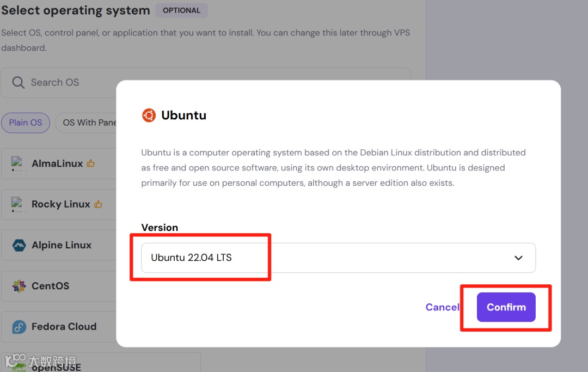Image resolution: width=588 pixels, height=372 pixels.
Task: Click the CentOS logo icon
Action: pos(19,286)
